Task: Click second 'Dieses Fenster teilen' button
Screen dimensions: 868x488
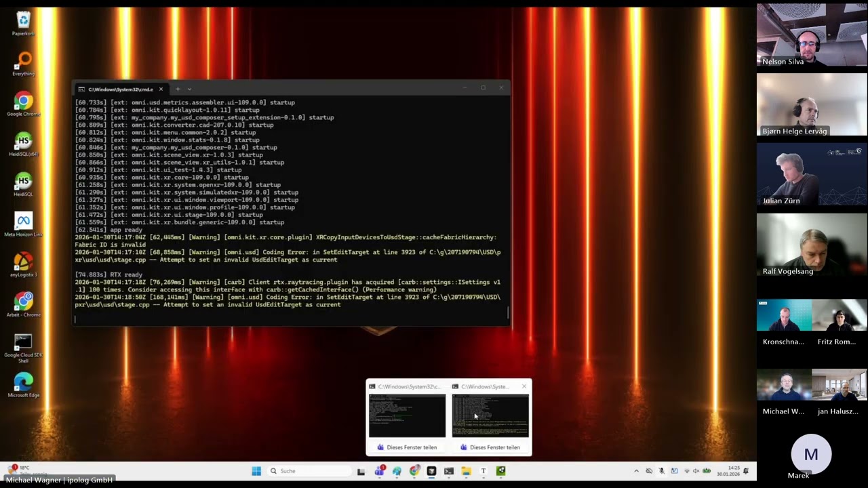Action: 490,447
